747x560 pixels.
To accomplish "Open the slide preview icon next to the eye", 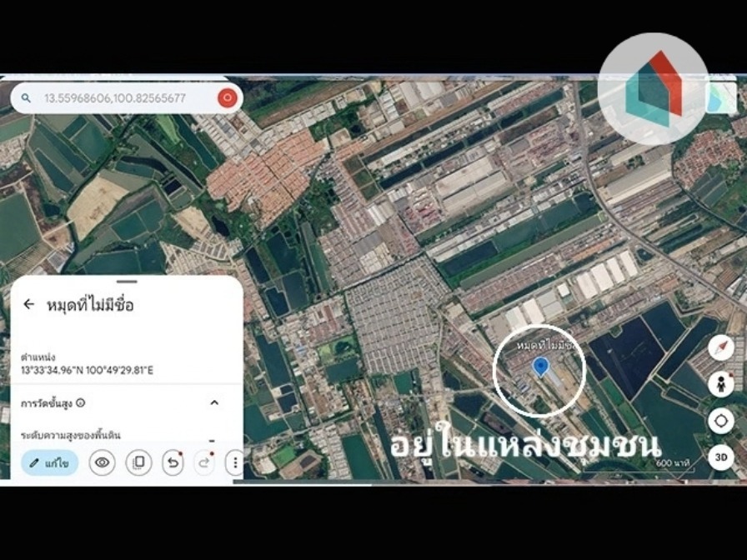I will click(x=138, y=462).
